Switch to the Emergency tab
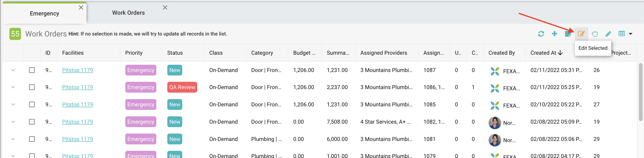 [45, 13]
